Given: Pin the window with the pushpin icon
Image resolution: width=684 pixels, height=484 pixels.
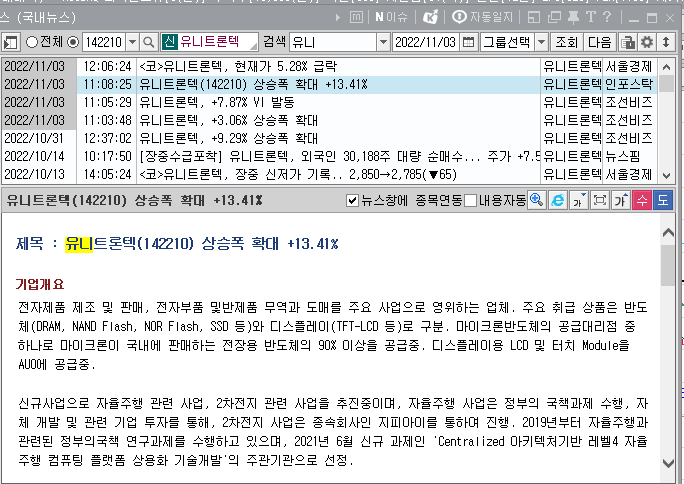Looking at the screenshot, I should 573,17.
